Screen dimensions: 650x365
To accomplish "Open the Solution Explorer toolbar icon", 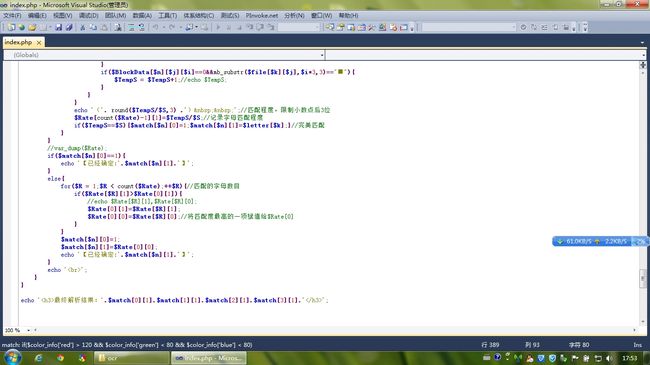I will 330,27.
